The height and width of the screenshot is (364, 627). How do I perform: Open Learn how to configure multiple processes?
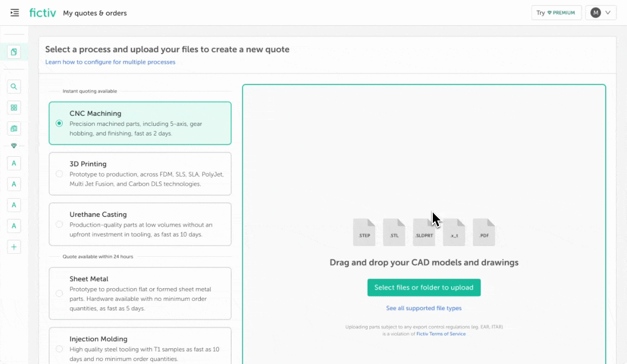[110, 62]
